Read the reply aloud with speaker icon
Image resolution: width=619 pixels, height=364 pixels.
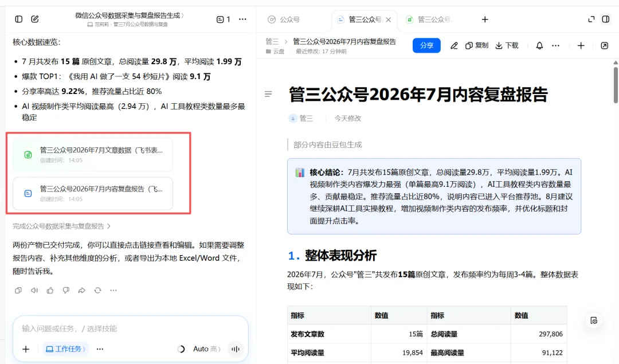(x=34, y=291)
